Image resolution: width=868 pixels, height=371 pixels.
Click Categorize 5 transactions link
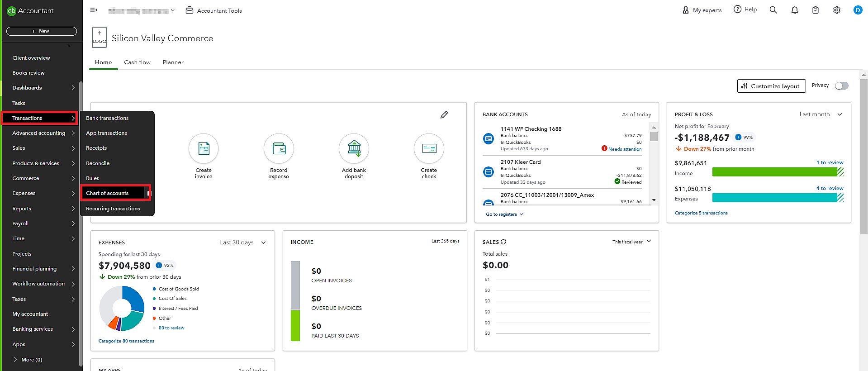(x=701, y=213)
